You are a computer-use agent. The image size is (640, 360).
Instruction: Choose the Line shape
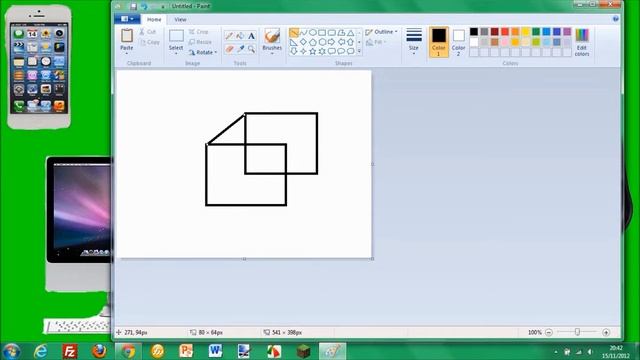pos(293,32)
